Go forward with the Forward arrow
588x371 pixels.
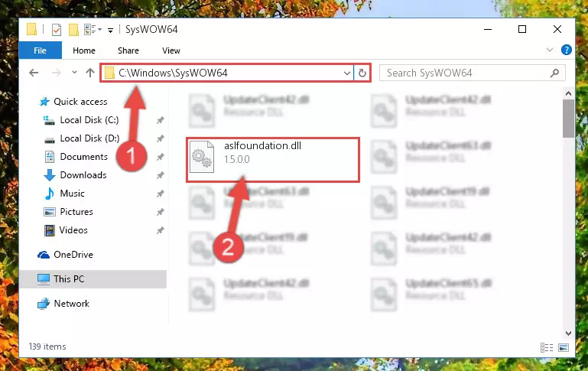[x=57, y=73]
